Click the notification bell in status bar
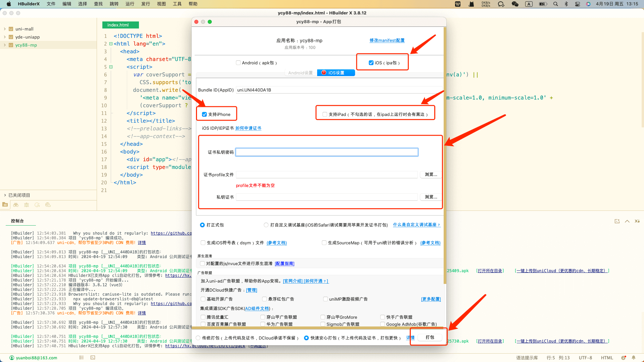The image size is (644, 362). pyautogui.click(x=634, y=358)
